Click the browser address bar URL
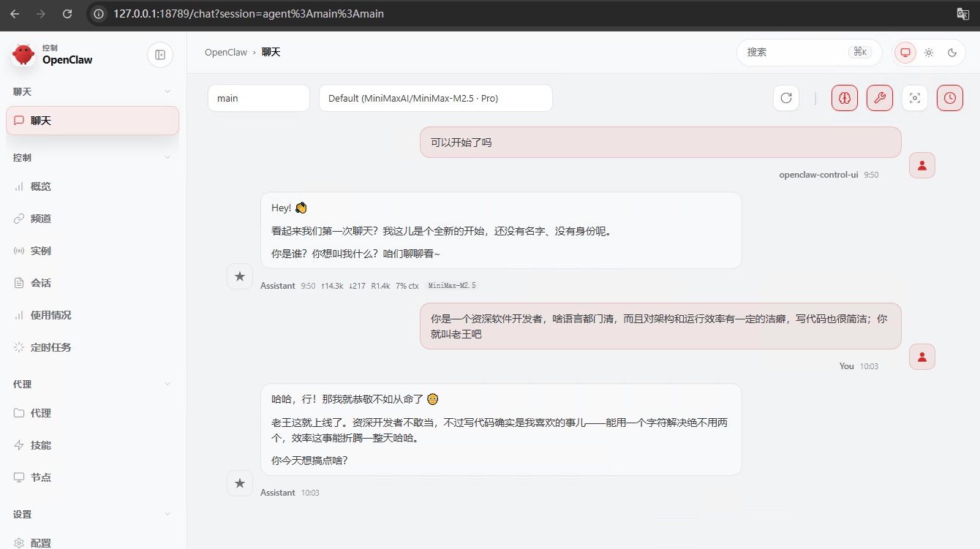The height and width of the screenshot is (549, 980). point(249,13)
